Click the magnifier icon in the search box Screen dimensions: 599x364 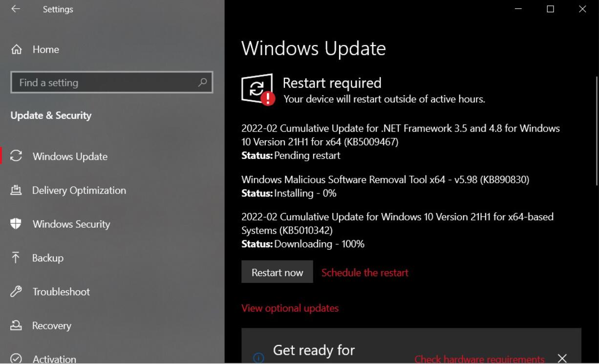(x=202, y=82)
